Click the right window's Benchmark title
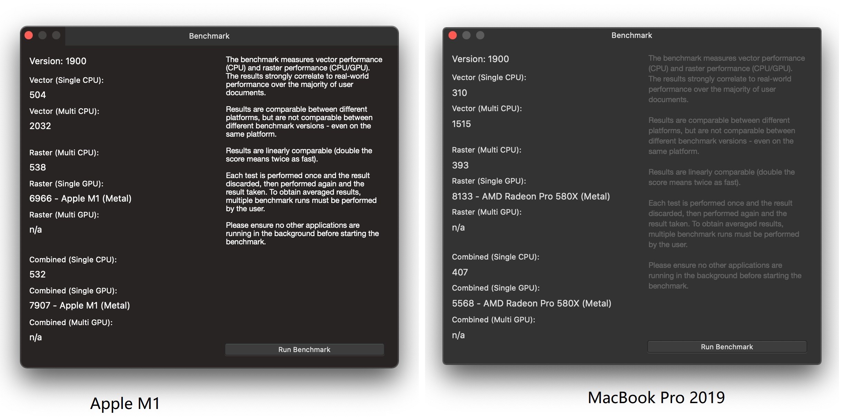The height and width of the screenshot is (419, 868). click(x=632, y=35)
